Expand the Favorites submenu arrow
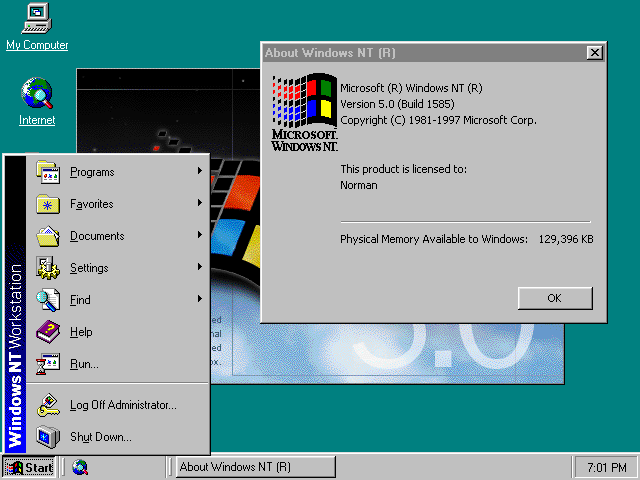The height and width of the screenshot is (480, 640). (200, 204)
